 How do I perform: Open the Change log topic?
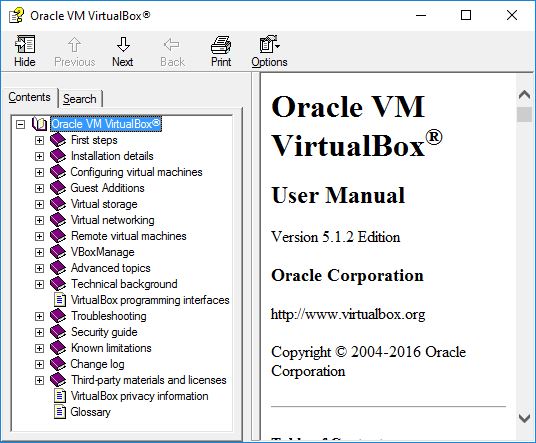click(97, 364)
